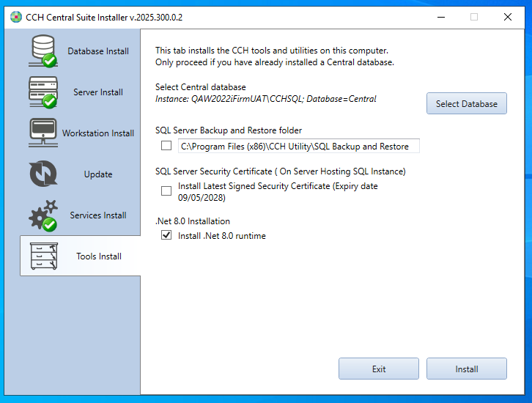Screen dimensions: 532x403
Task: Close the CCH Central Suite Installer window
Action: pyautogui.click(x=508, y=17)
